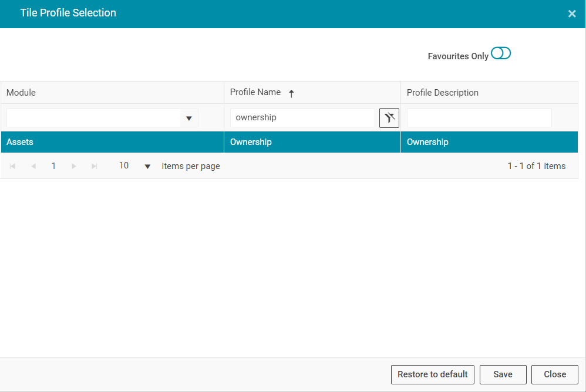
Task: Click the Close button in the footer
Action: (x=555, y=374)
